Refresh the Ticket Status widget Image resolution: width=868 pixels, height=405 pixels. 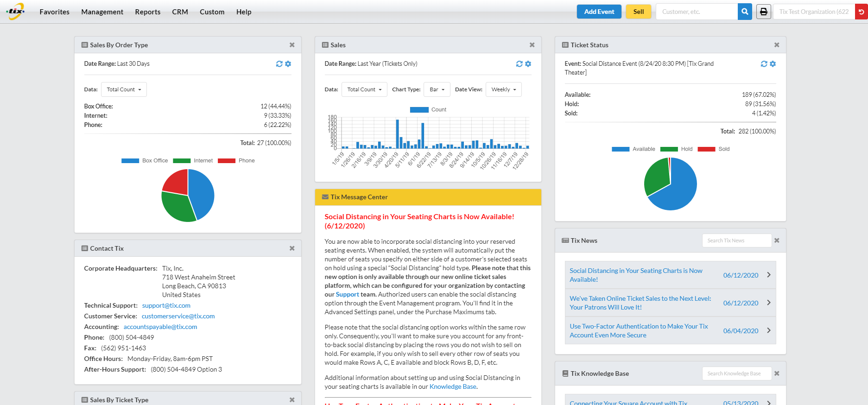pyautogui.click(x=764, y=64)
